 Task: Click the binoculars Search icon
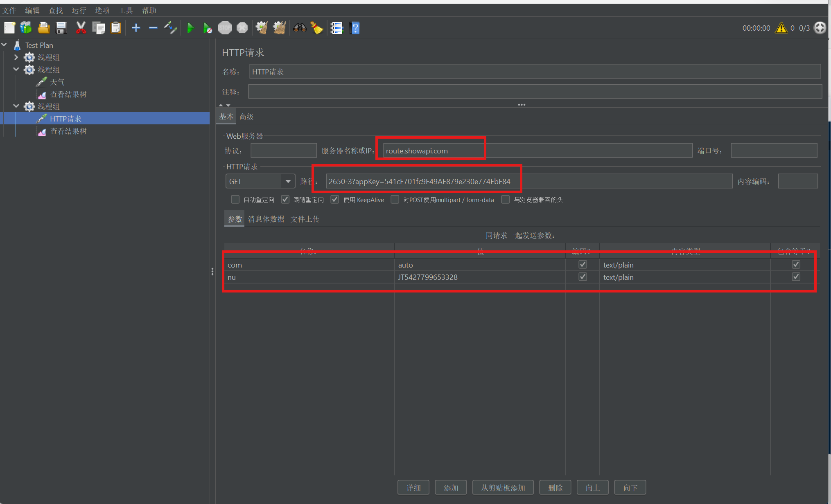tap(300, 28)
